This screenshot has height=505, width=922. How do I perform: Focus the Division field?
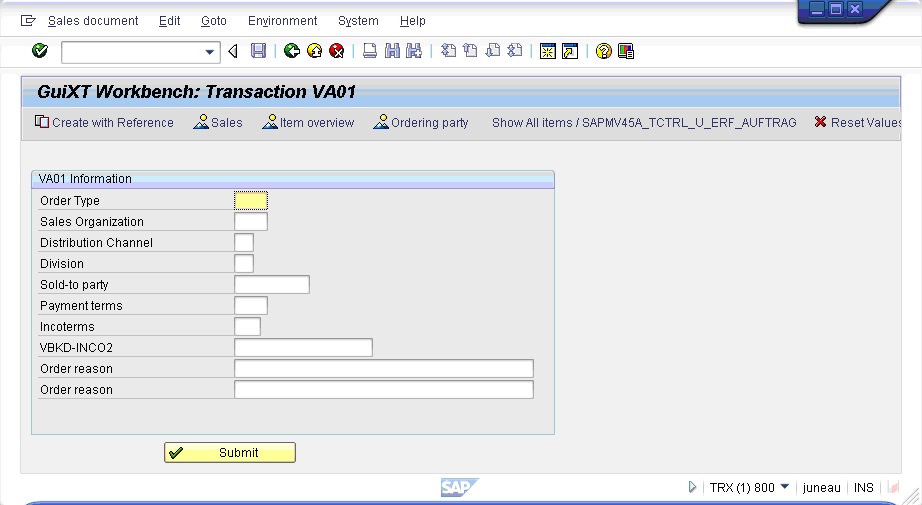coord(244,263)
